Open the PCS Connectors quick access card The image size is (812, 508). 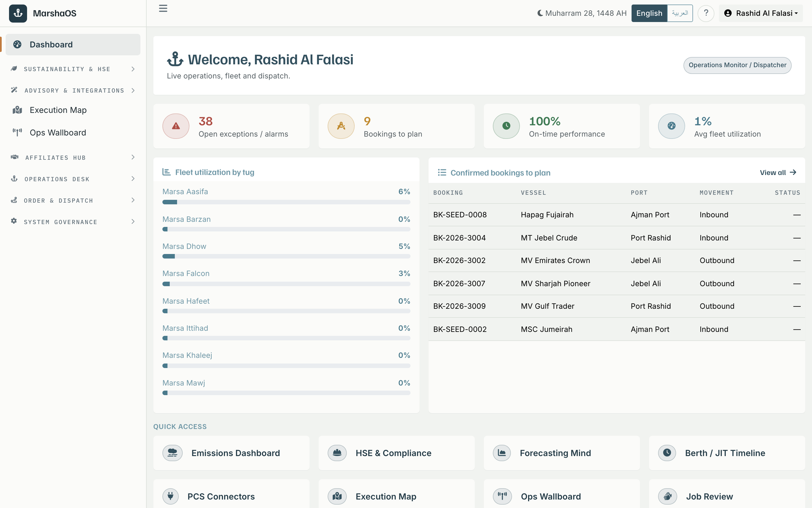pos(231,494)
